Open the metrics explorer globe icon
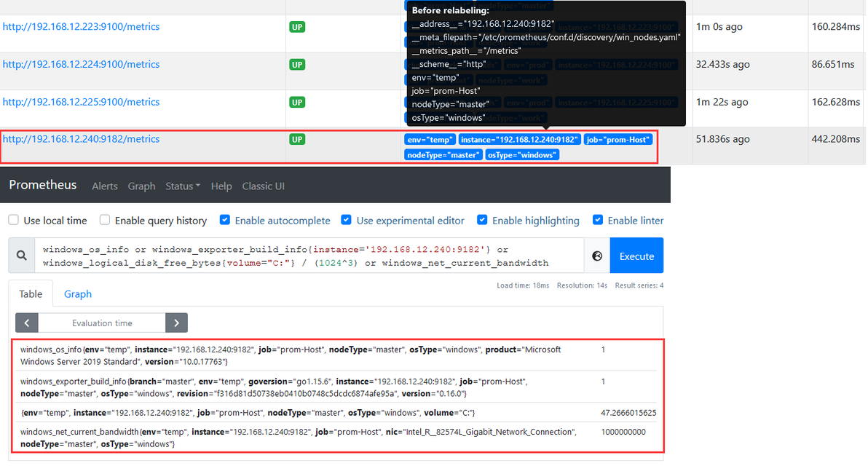This screenshot has width=868, height=466. (x=597, y=256)
